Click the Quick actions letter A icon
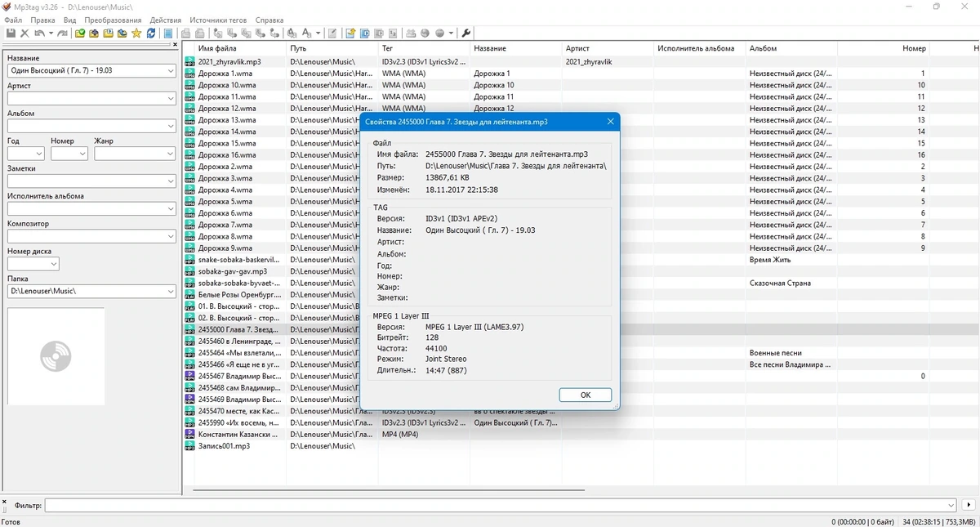Image resolution: width=980 pixels, height=527 pixels. pyautogui.click(x=306, y=33)
